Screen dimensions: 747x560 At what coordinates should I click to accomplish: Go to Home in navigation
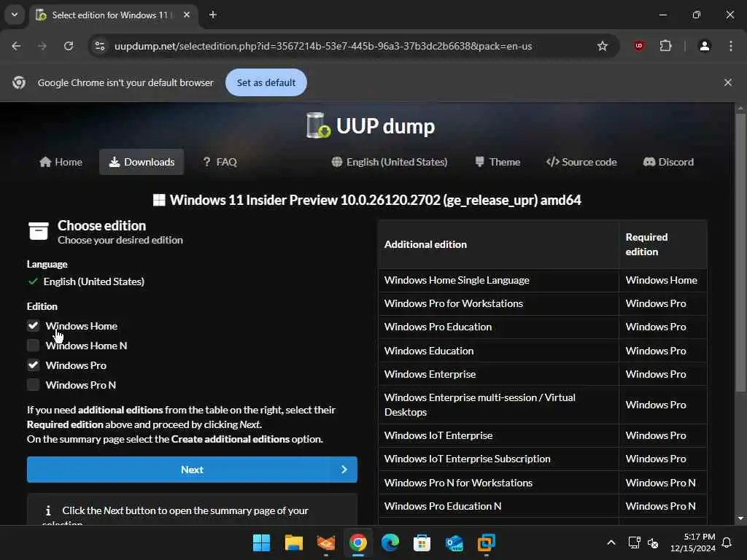61,162
